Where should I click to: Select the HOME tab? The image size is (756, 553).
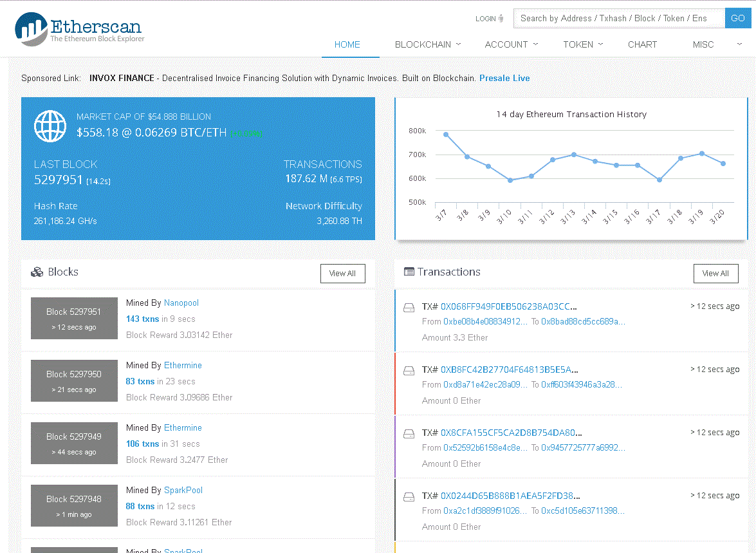pos(347,44)
